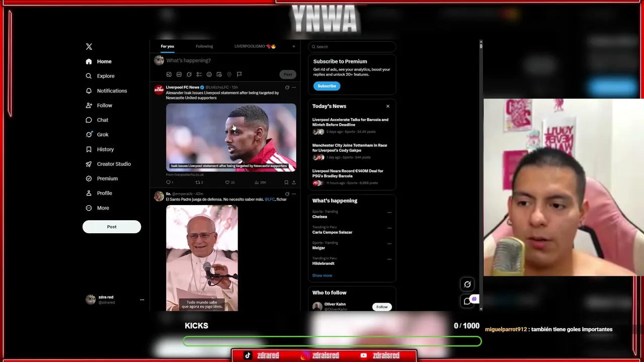644x362 pixels.
Task: Click the X logo in the sidebar
Action: [89, 47]
